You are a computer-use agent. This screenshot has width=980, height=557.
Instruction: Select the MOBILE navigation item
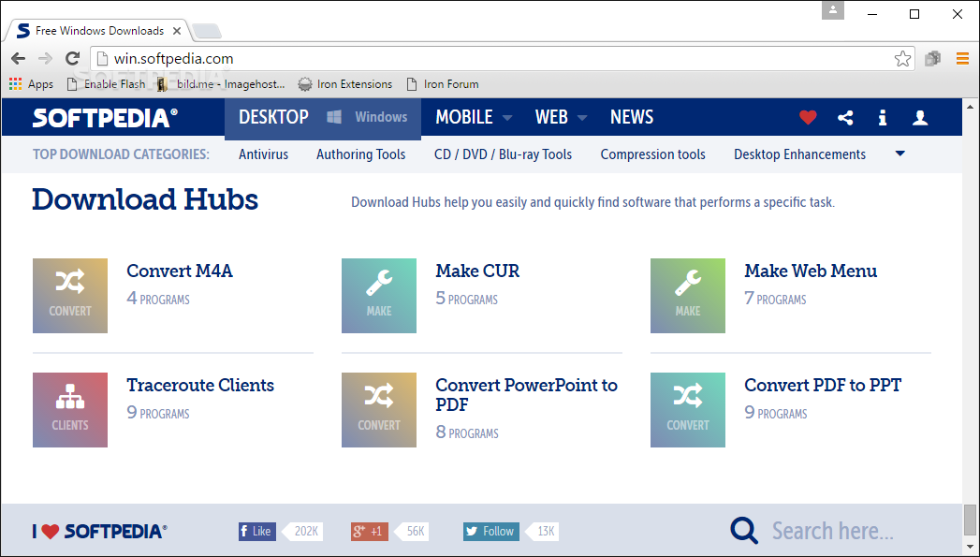coord(464,117)
